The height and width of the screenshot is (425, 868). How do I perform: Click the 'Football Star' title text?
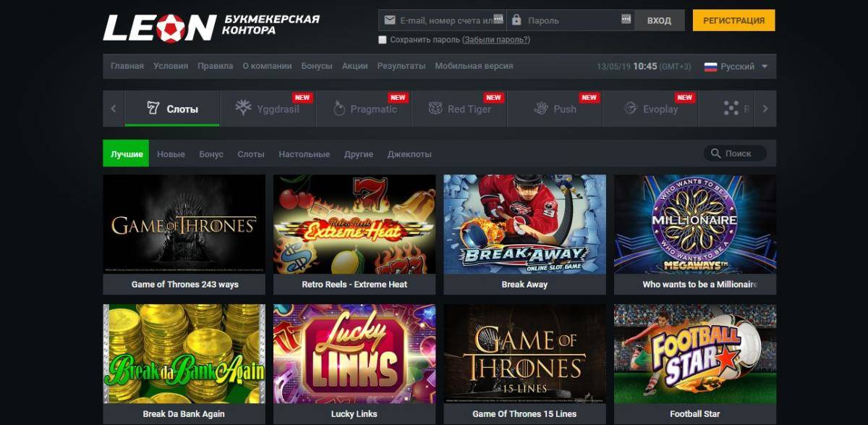click(x=695, y=414)
